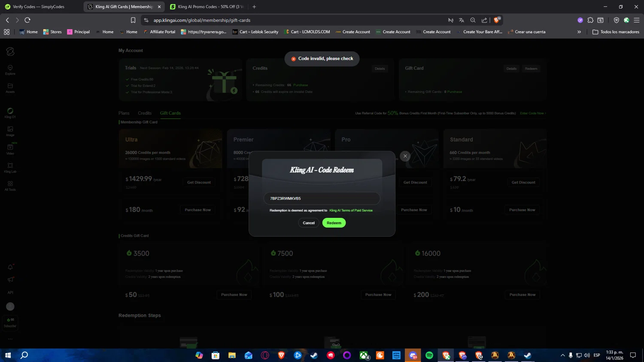Click Purchase Now for the 16000 credits card
This screenshot has height=362, width=644.
pos(522,295)
